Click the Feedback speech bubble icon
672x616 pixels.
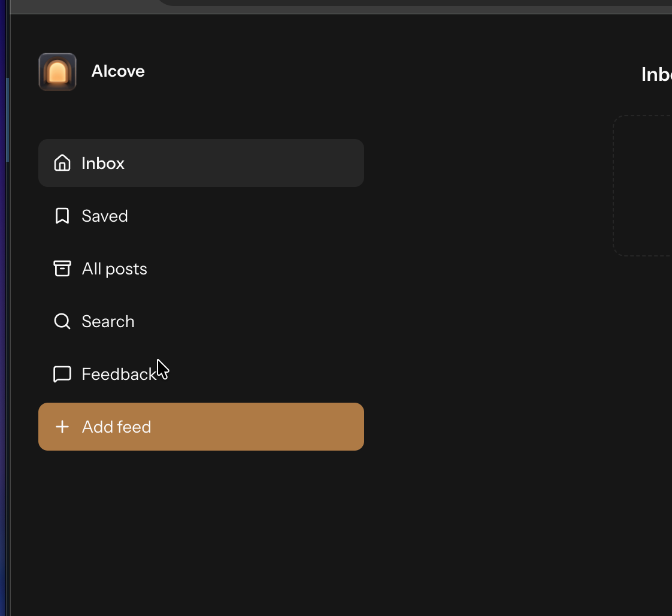[x=62, y=374]
